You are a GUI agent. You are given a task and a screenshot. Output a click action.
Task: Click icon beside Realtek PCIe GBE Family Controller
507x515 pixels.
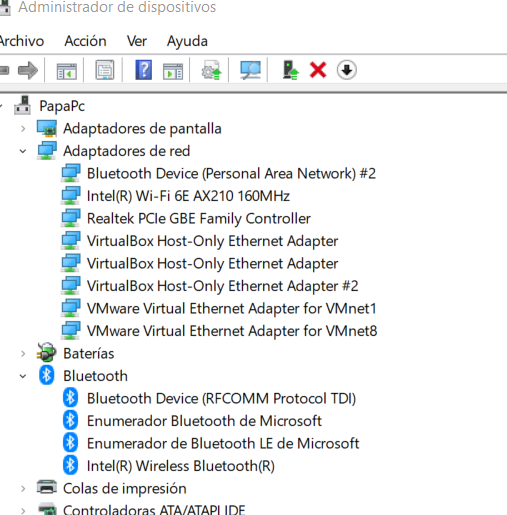(x=71, y=218)
